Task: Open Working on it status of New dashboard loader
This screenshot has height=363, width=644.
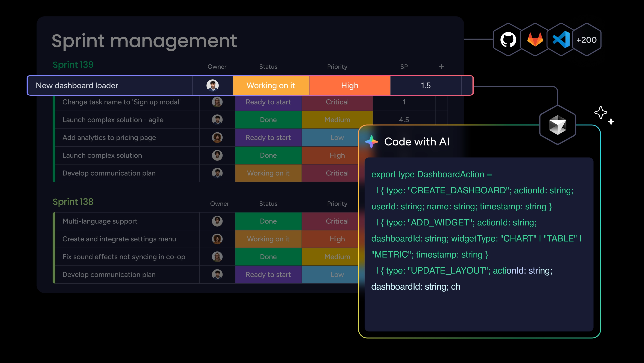Action: pyautogui.click(x=271, y=86)
